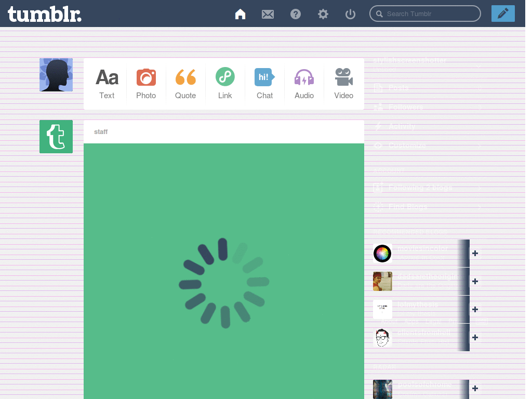Open the Tumblr home dashboard icon
This screenshot has width=532, height=399.
[x=240, y=14]
